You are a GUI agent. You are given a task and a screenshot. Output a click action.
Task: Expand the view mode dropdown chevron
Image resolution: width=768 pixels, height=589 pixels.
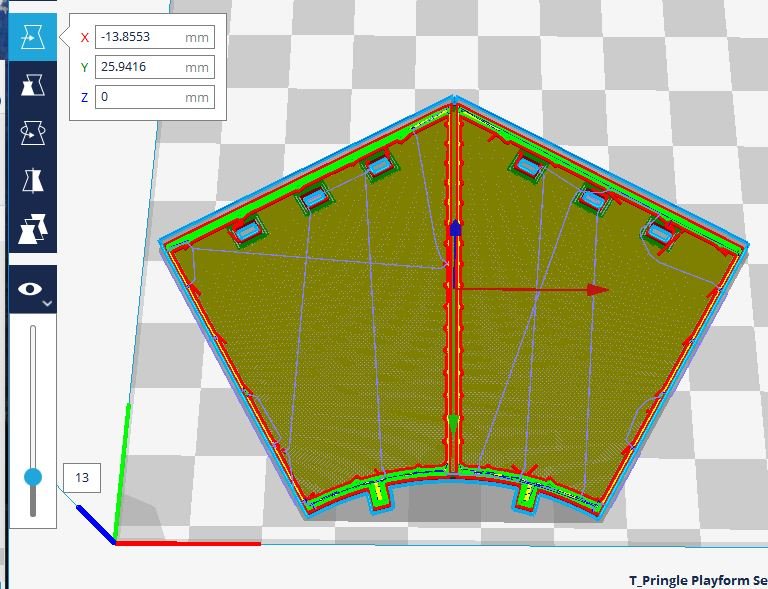[x=48, y=301]
